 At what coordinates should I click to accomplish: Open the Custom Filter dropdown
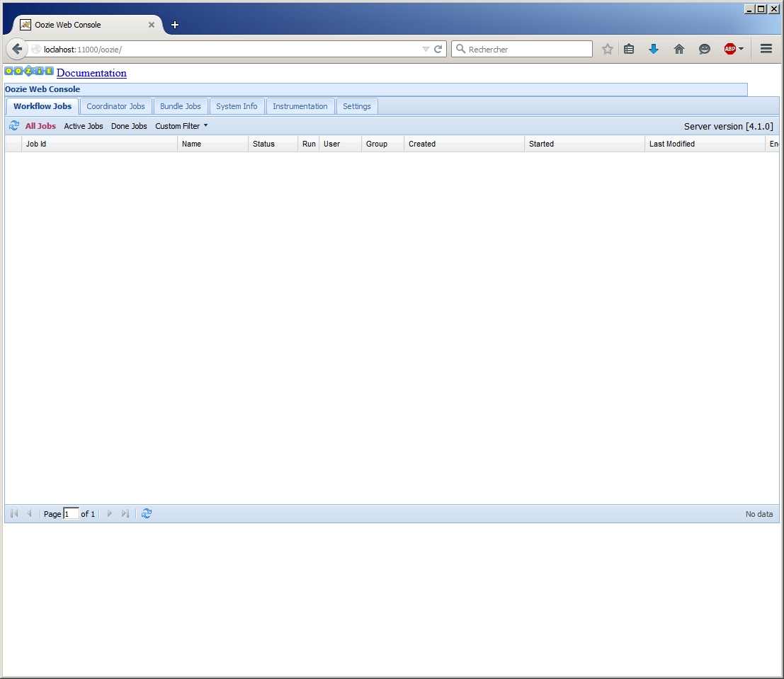click(181, 126)
